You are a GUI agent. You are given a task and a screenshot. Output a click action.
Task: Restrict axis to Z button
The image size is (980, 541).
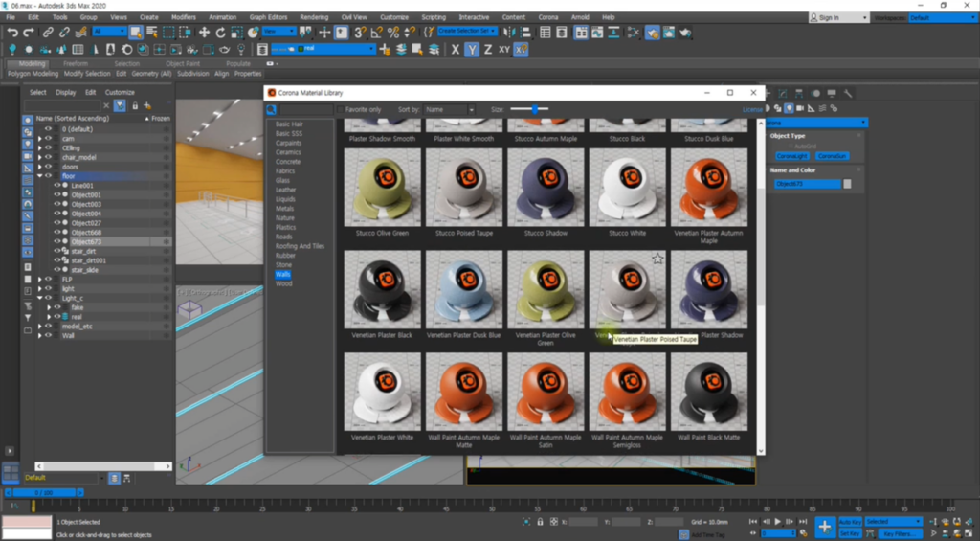pyautogui.click(x=488, y=50)
